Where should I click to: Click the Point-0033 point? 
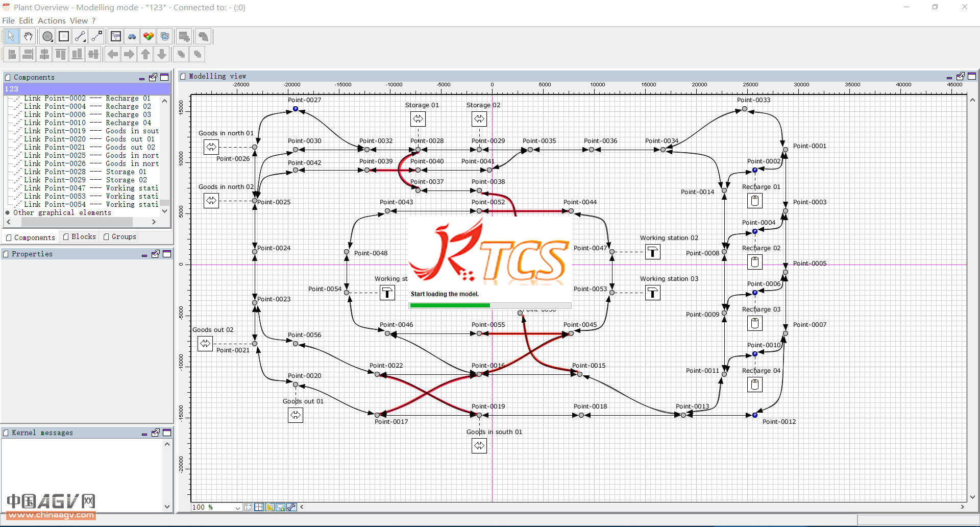(x=745, y=109)
